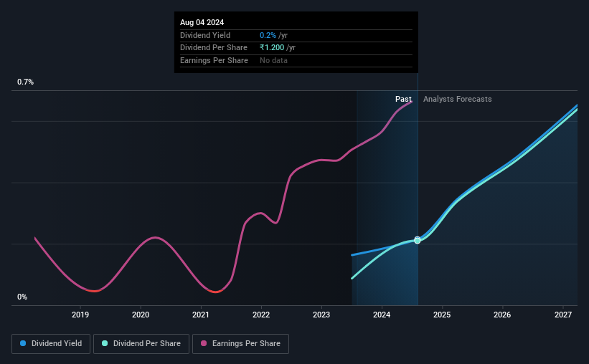The width and height of the screenshot is (589, 364).
Task: Select the 2022 x-axis label
Action: point(261,315)
